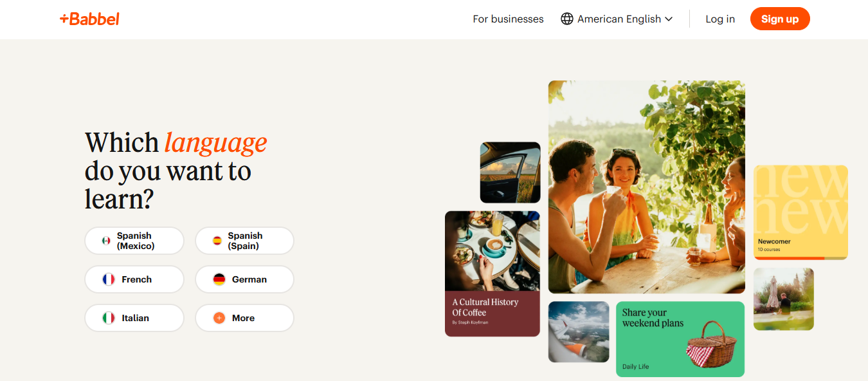
Task: Open the yellow Newcomer courses card
Action: pos(800,212)
